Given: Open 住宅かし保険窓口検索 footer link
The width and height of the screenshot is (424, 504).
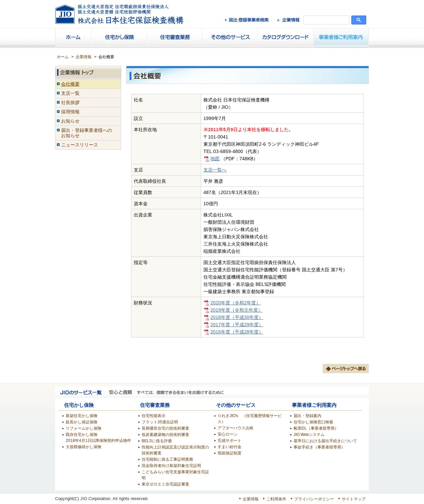Looking at the screenshot, I should coord(313,422).
